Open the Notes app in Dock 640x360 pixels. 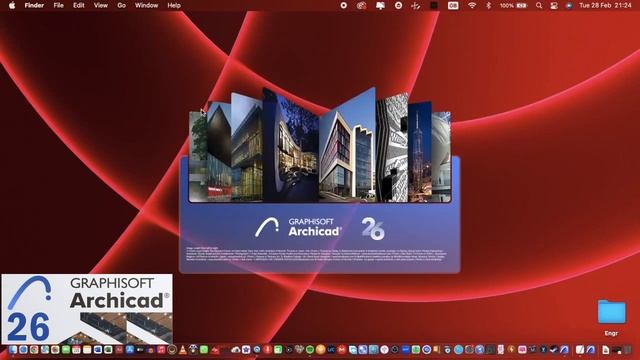87,350
